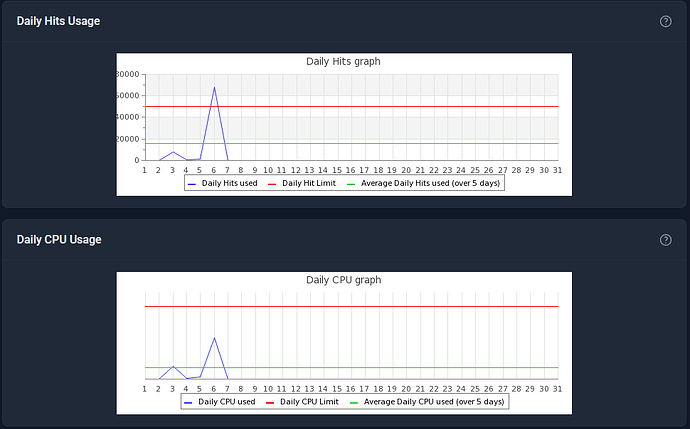Click the Daily Hit Limit legend entry
This screenshot has width=690, height=429.
302,183
